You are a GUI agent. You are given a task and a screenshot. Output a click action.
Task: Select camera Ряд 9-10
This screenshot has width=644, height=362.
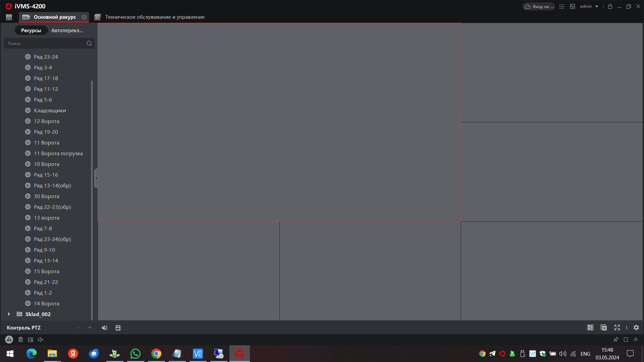point(44,250)
